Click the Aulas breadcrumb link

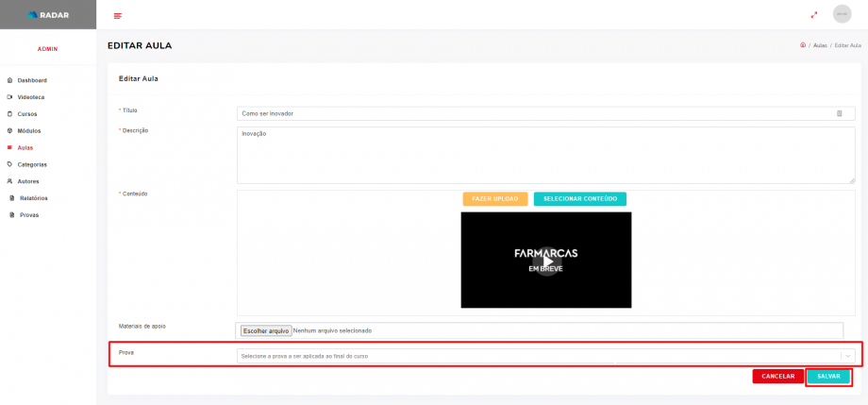pos(820,45)
